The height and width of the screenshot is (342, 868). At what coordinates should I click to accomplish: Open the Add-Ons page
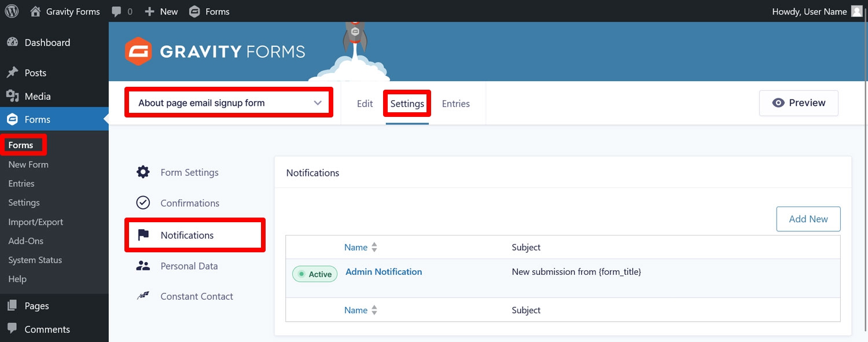tap(26, 241)
